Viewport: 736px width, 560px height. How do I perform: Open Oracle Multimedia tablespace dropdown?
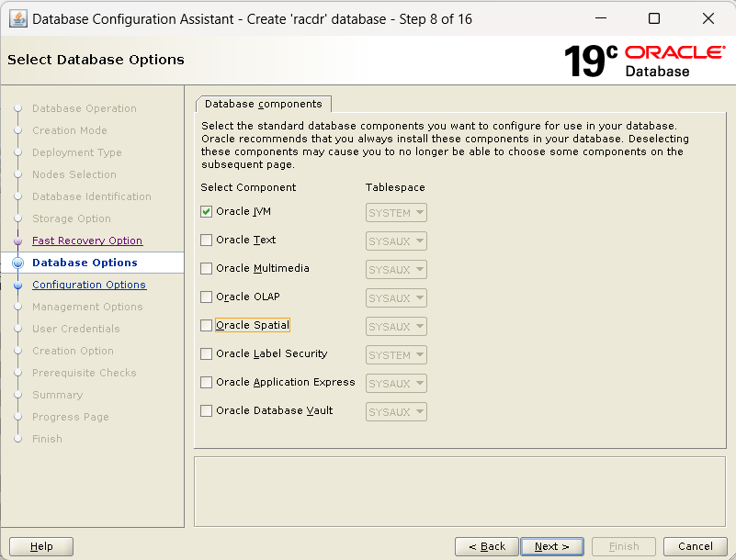[396, 270]
